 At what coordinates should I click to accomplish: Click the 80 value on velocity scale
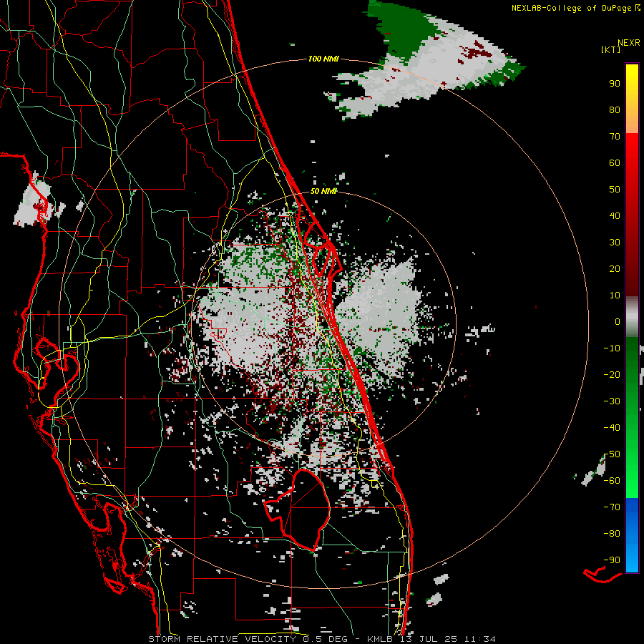[x=615, y=109]
